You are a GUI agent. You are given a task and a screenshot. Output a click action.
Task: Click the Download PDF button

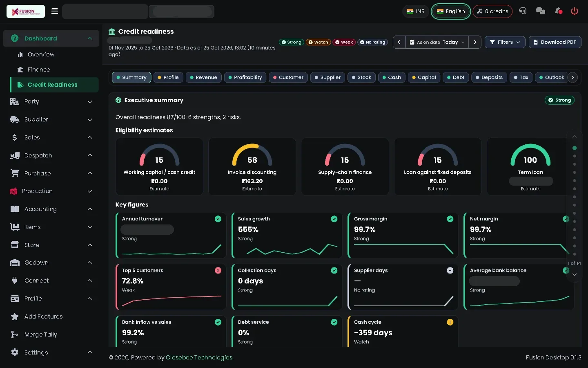pos(555,42)
